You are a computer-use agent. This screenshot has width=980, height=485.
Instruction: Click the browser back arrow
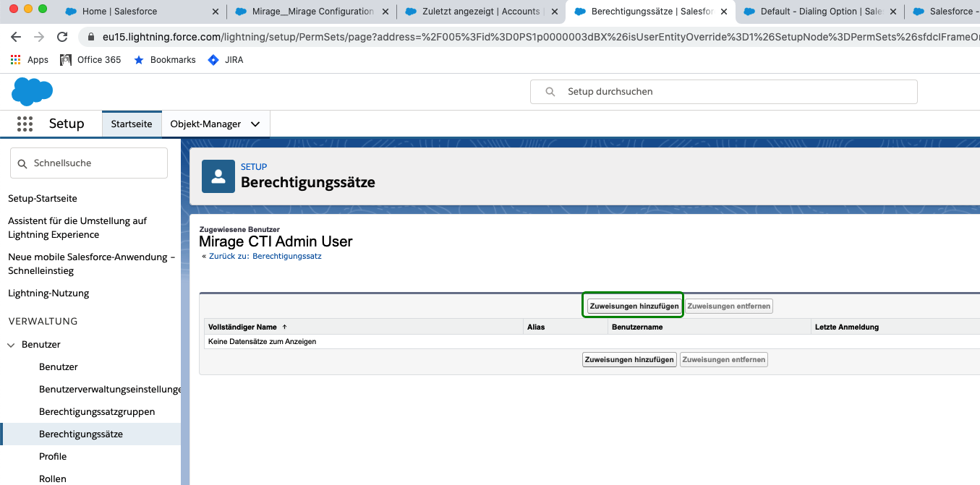(x=16, y=37)
